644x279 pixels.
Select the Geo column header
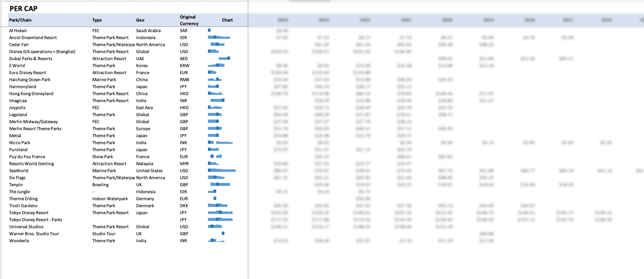point(140,20)
